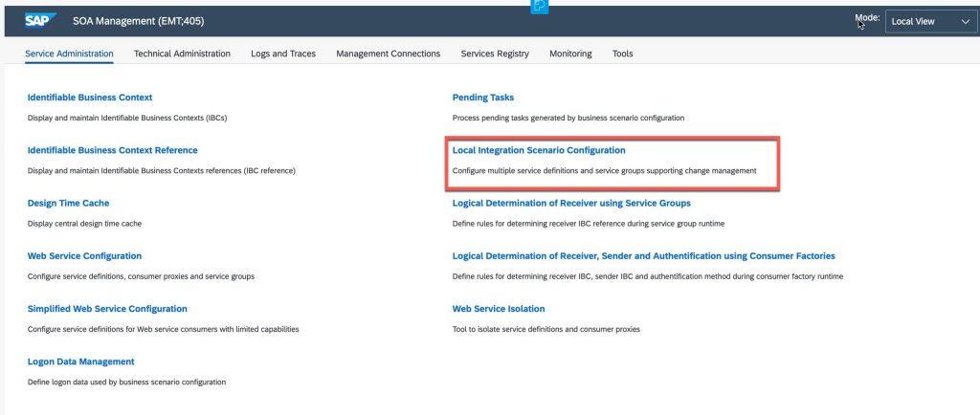
Task: Open the Logs and Traces tab
Action: (283, 54)
